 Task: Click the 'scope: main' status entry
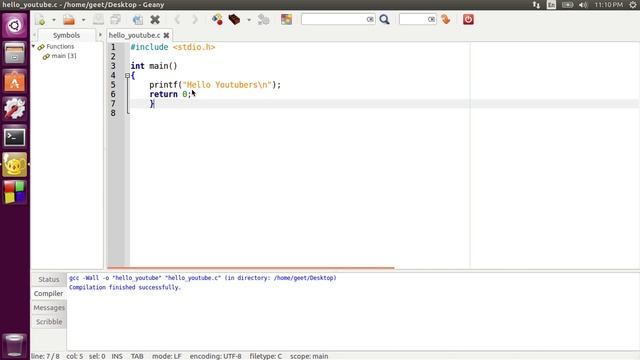pyautogui.click(x=309, y=356)
